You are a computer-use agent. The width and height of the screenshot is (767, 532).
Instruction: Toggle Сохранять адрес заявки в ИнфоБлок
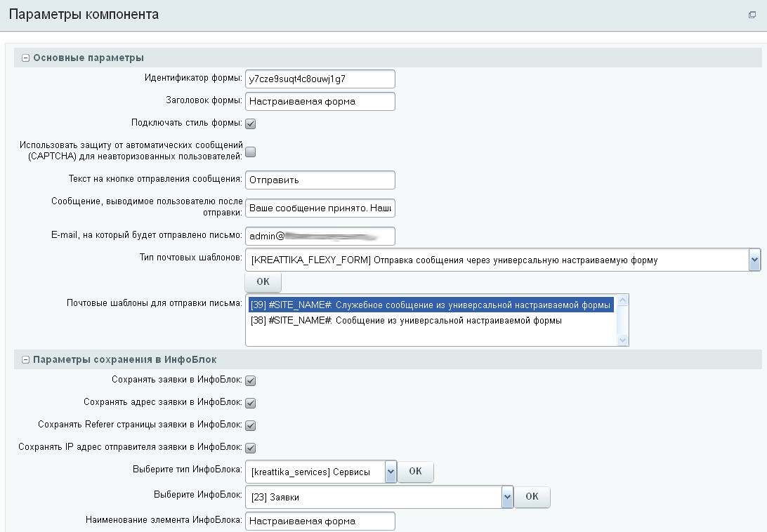tap(250, 403)
